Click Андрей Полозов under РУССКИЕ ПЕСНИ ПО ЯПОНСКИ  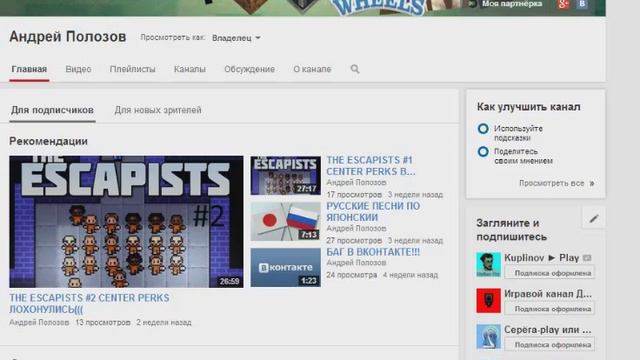click(356, 229)
